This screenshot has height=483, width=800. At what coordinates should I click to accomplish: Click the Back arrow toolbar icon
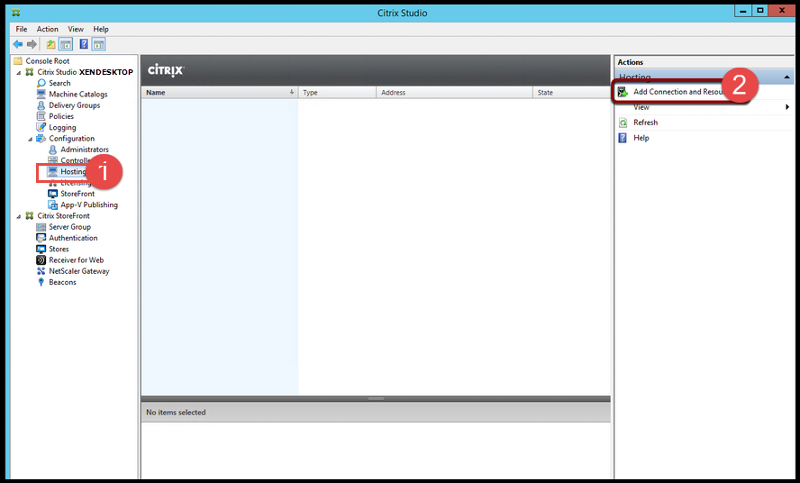pyautogui.click(x=18, y=44)
